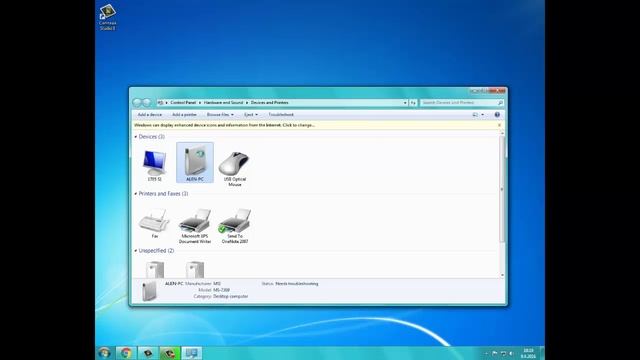
Task: Click the Devices and Printers taskbar icon
Action: coord(191,353)
